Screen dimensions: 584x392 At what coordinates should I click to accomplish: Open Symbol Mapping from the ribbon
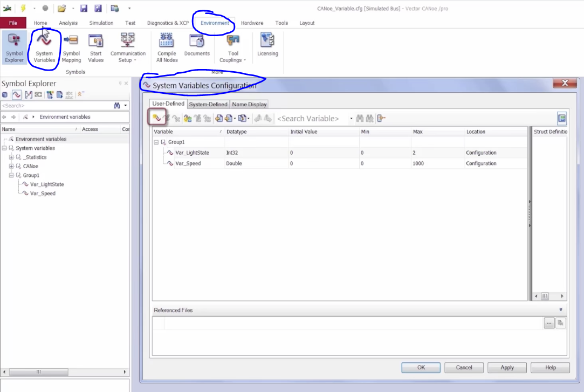click(71, 47)
